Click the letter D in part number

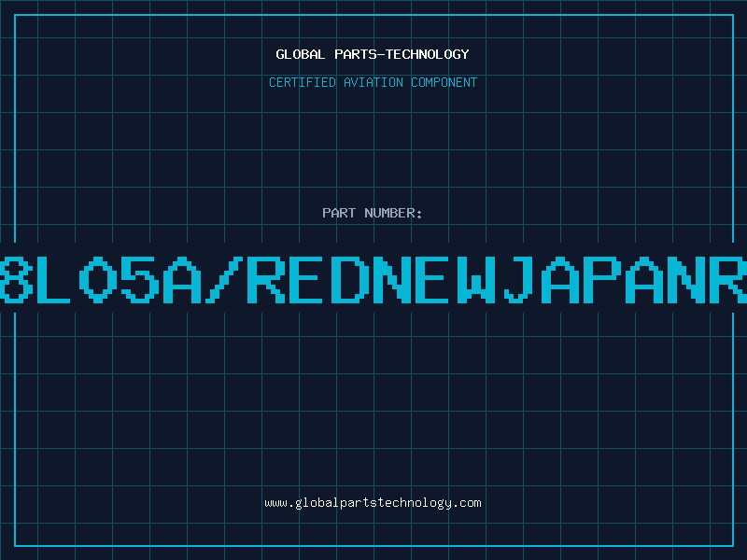(350, 280)
